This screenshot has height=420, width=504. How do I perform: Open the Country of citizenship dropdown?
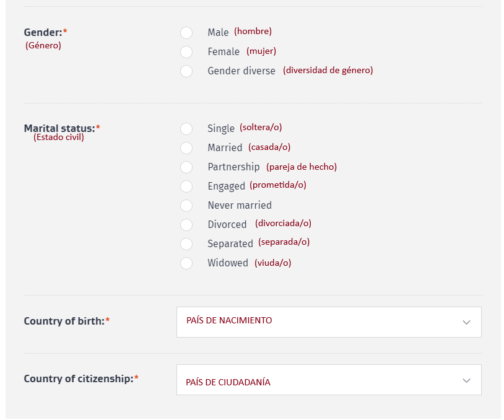click(328, 380)
